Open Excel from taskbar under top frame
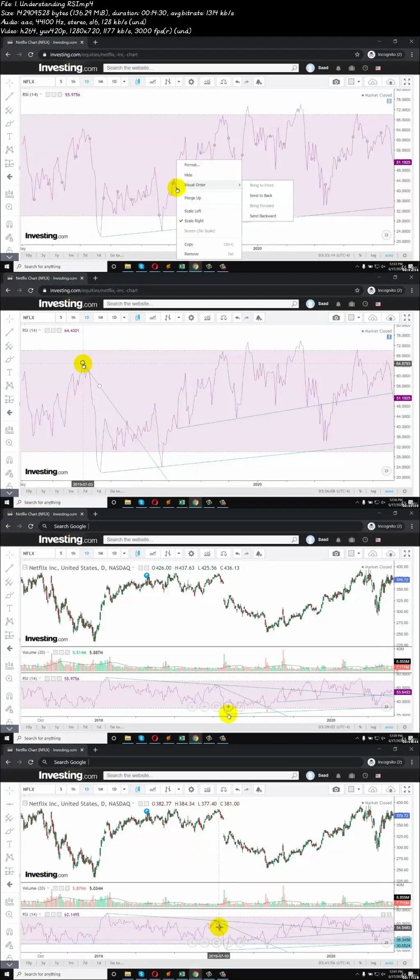420x980 pixels. pos(182,267)
